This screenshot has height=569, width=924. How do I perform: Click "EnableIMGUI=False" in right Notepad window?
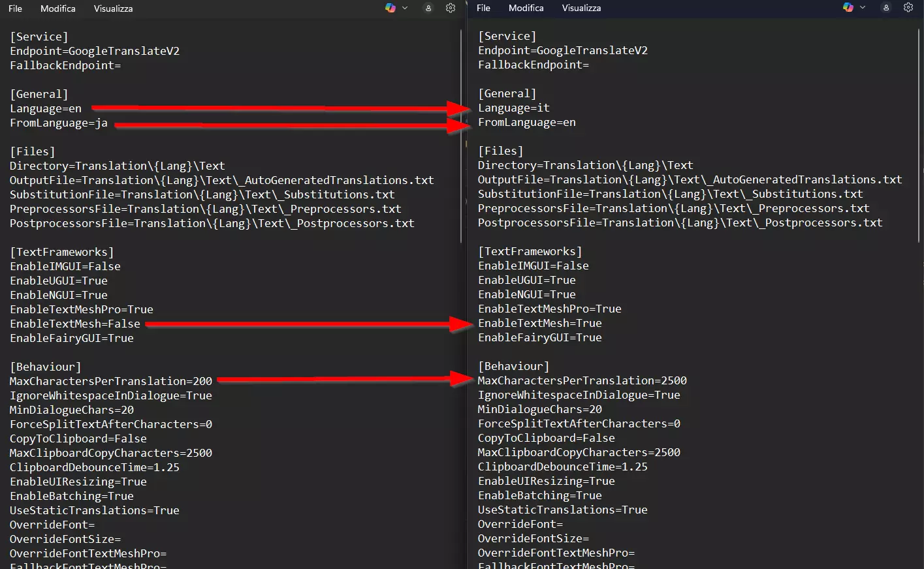coord(534,266)
